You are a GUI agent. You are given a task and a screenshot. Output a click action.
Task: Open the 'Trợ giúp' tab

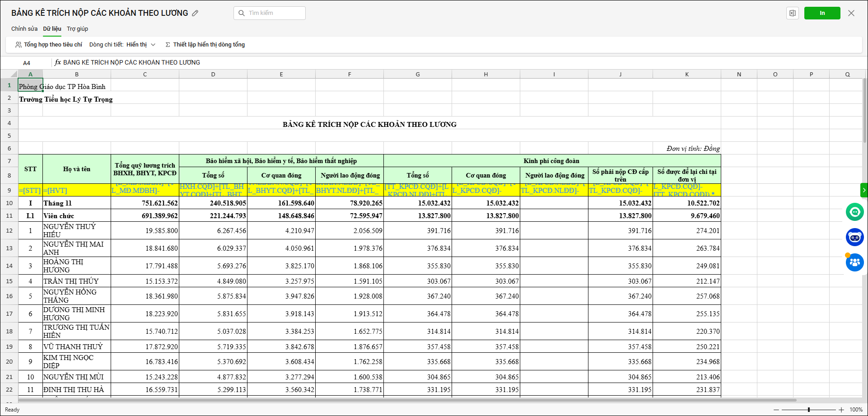coord(77,29)
